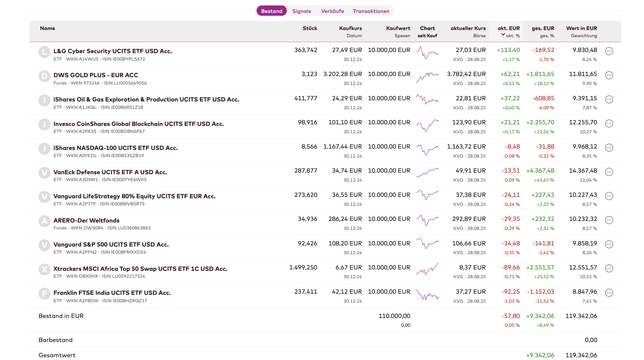Click the X avatar icon for Xtrackers Africa

(44, 269)
